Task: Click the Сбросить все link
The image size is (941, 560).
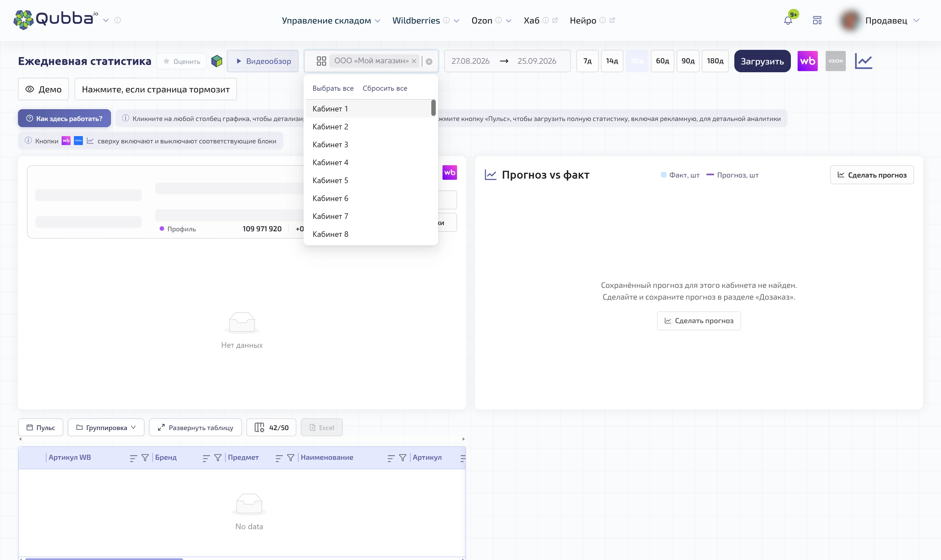Action: click(385, 88)
